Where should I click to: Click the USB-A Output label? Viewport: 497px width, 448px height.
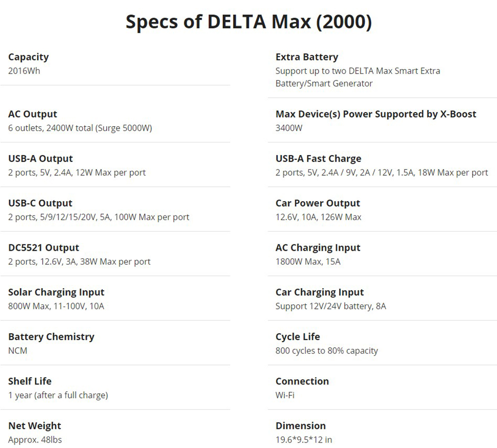click(x=40, y=159)
